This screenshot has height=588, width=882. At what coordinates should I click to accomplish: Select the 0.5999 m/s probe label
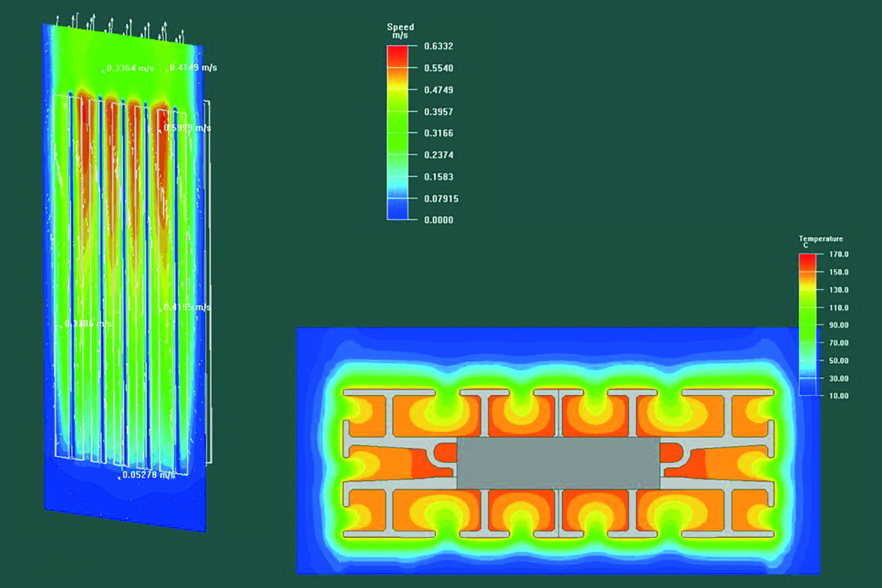point(187,128)
